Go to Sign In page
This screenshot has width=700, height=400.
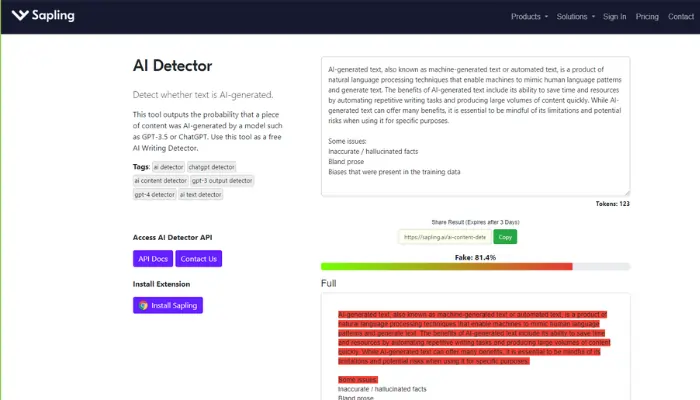point(614,17)
